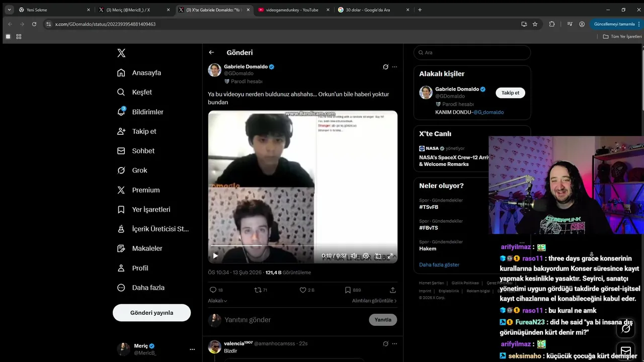Open Premium page
Screen dimensions: 644x362
pos(138,190)
